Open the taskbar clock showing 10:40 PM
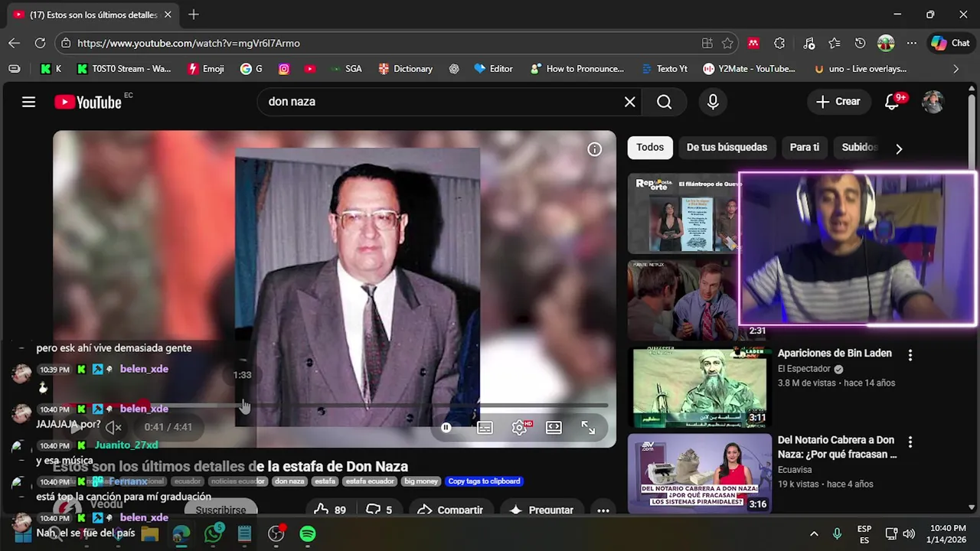The width and height of the screenshot is (980, 551). click(948, 533)
